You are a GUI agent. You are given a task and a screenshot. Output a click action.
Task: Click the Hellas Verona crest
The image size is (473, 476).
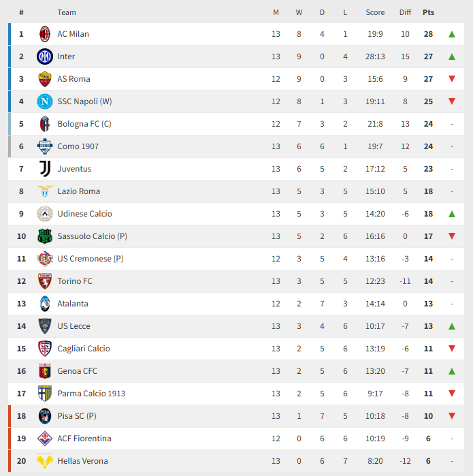(x=45, y=461)
